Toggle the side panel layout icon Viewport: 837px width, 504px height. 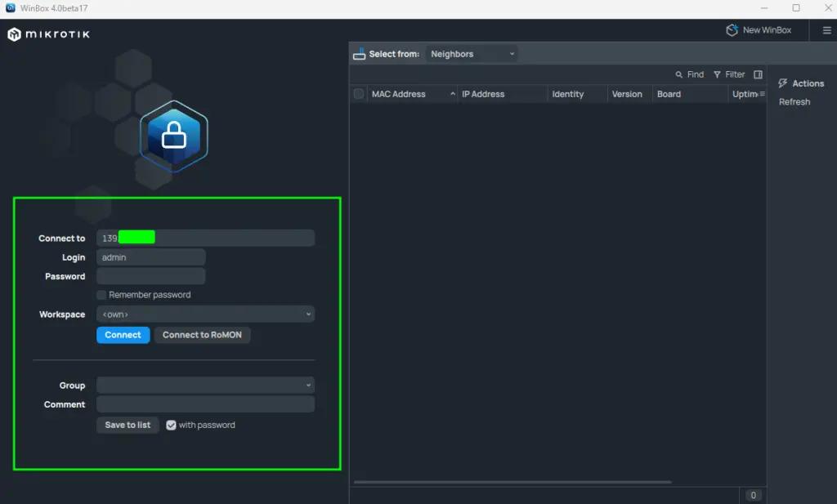758,74
